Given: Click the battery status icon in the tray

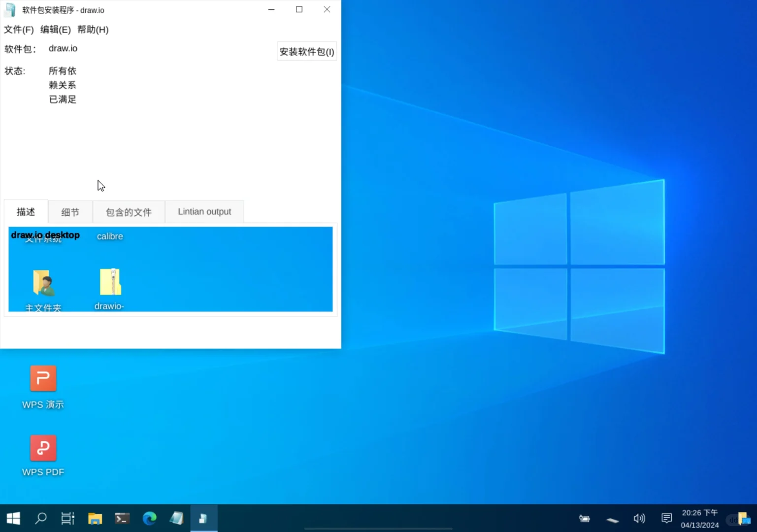Looking at the screenshot, I should pyautogui.click(x=584, y=518).
